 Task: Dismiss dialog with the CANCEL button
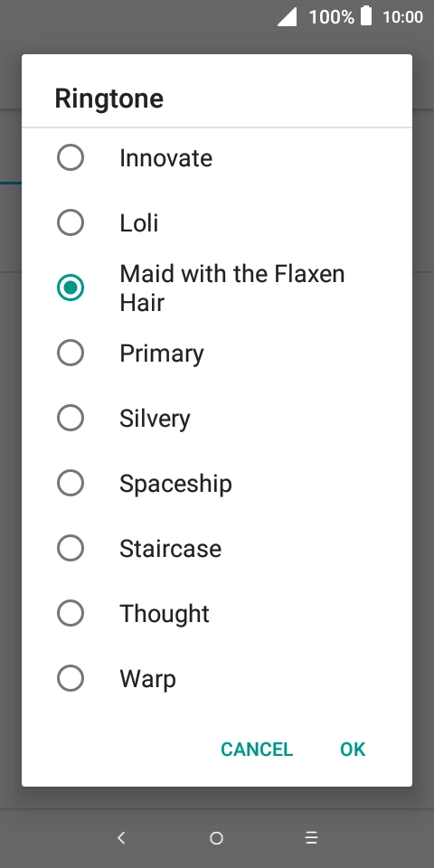(x=257, y=749)
